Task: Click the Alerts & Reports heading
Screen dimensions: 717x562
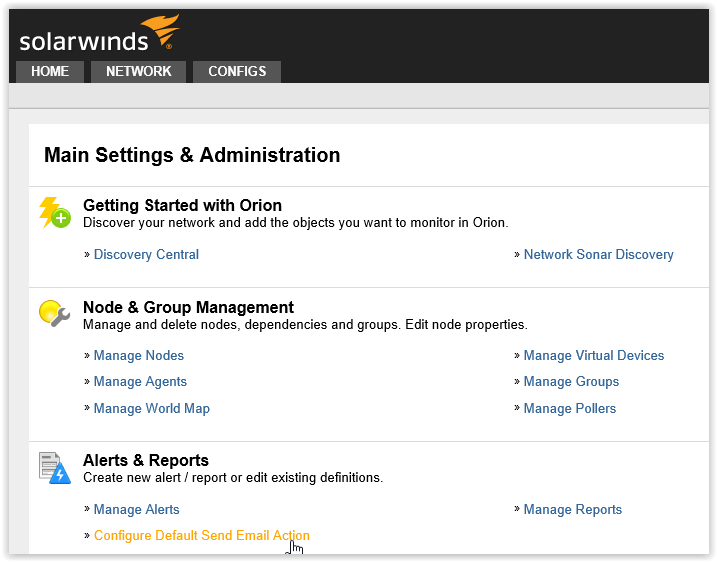Action: pos(146,460)
